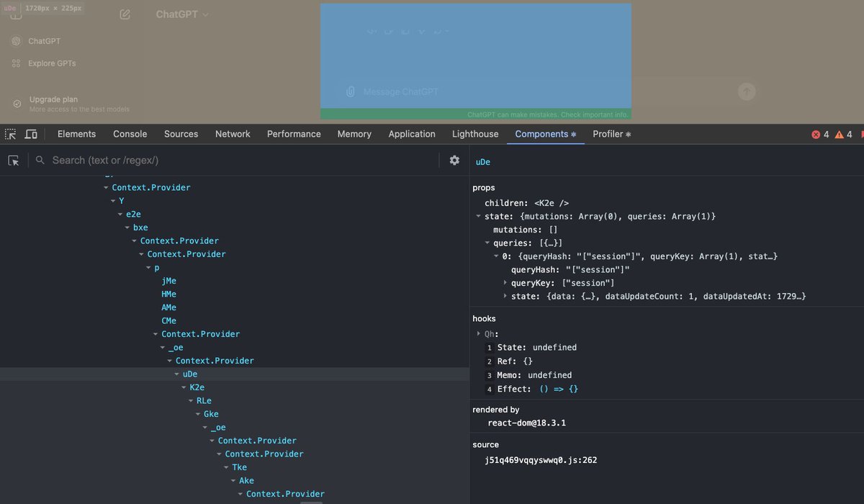Screen dimensions: 864x504
Task: Click the paperclip attach file icon
Action: coord(350,91)
